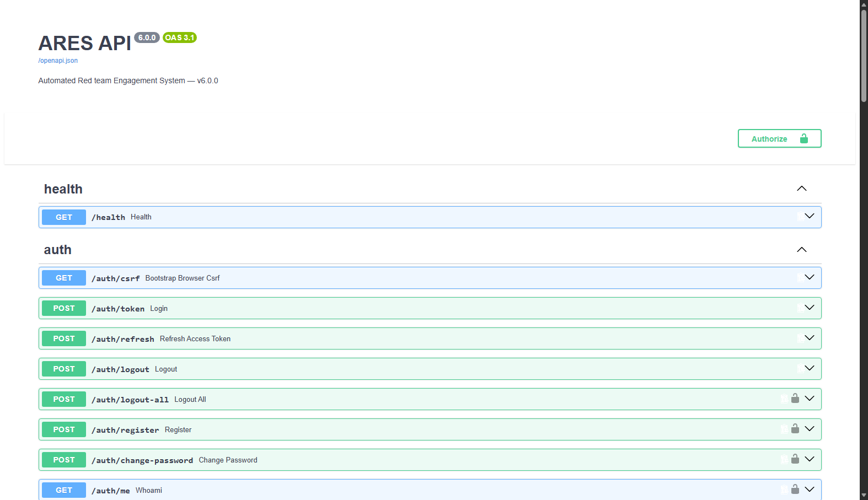Screen dimensions: 868x500
Task: Expand the /auth/logout-all operation chevron
Action: [809, 399]
